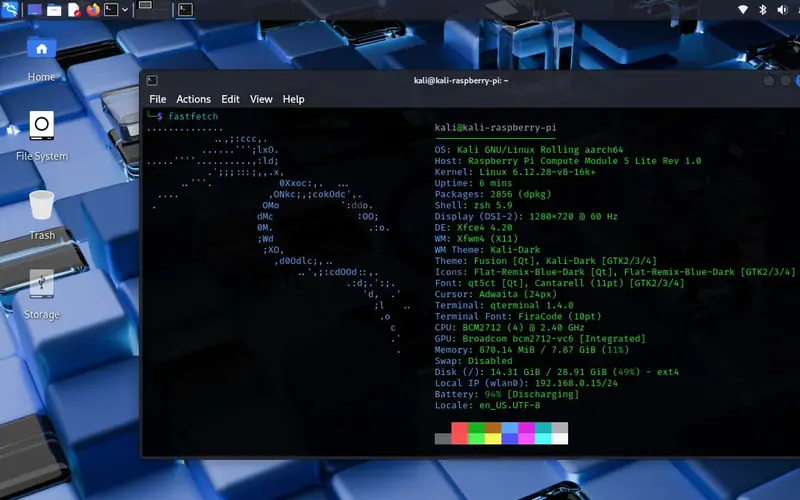Select the Home desktop icon

click(41, 58)
